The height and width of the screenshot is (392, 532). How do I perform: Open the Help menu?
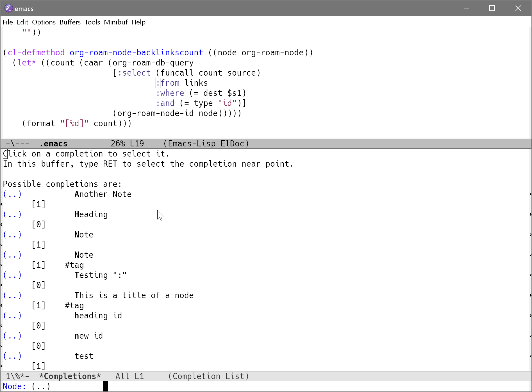138,22
